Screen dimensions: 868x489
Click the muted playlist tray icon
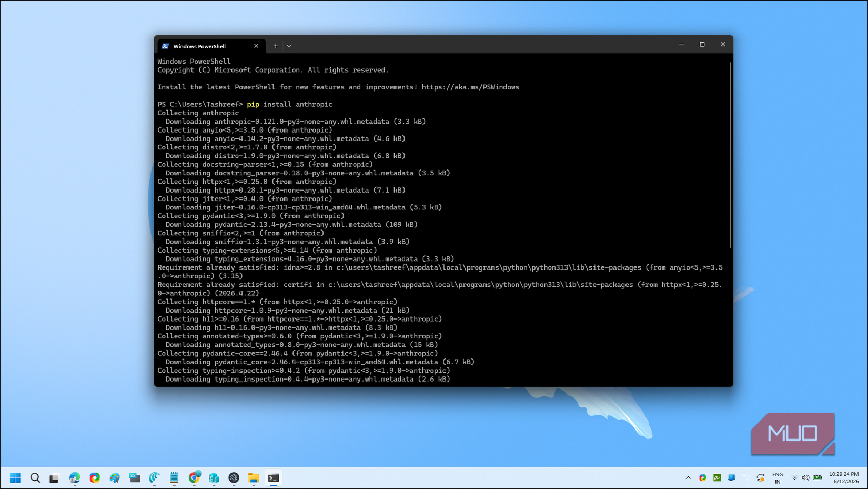pos(746,477)
